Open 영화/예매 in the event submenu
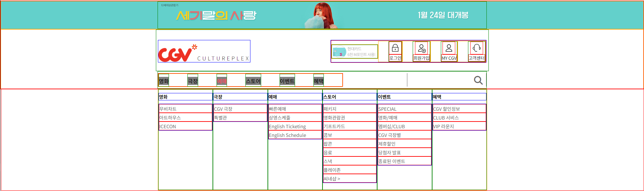This screenshot has width=644, height=191. pyautogui.click(x=405, y=117)
